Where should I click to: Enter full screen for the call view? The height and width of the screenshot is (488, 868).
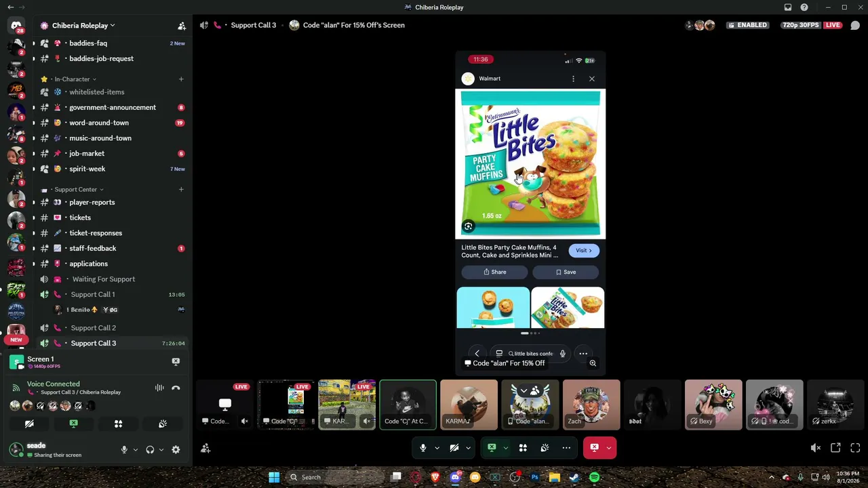tap(855, 448)
